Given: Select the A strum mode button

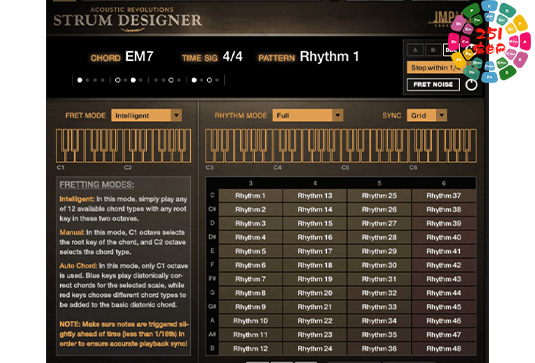Looking at the screenshot, I should [x=415, y=50].
